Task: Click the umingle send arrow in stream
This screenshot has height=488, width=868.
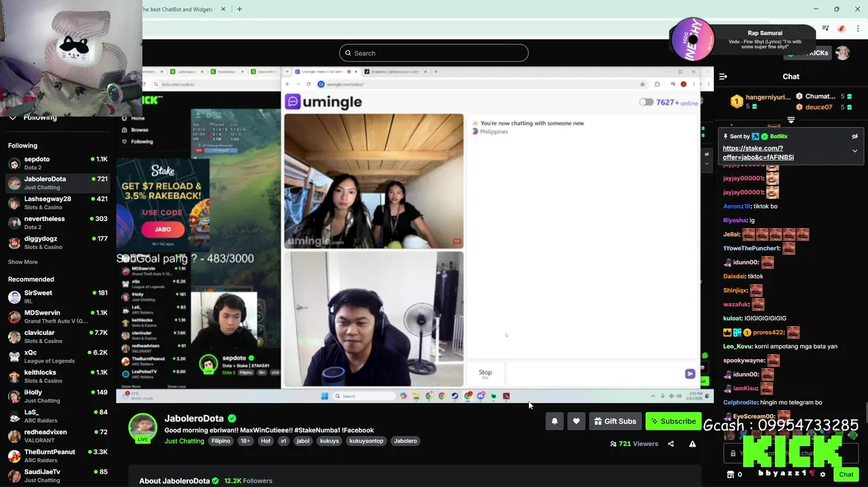Action: (690, 373)
